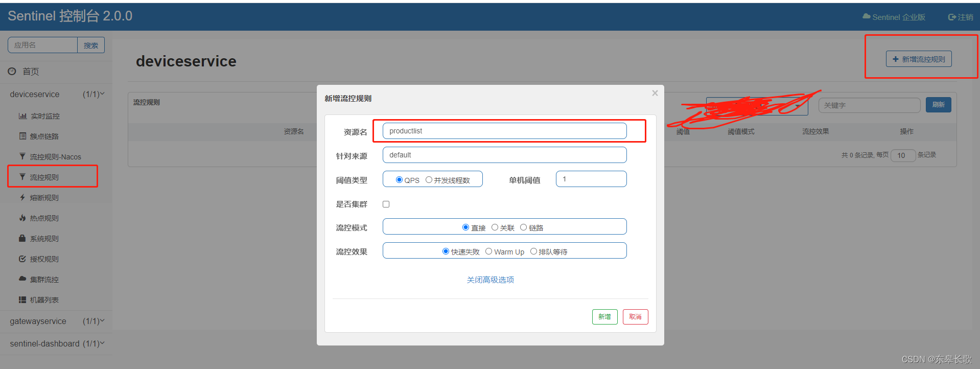Close the 新增流控规则 dialog with X
980x369 pixels.
[655, 93]
